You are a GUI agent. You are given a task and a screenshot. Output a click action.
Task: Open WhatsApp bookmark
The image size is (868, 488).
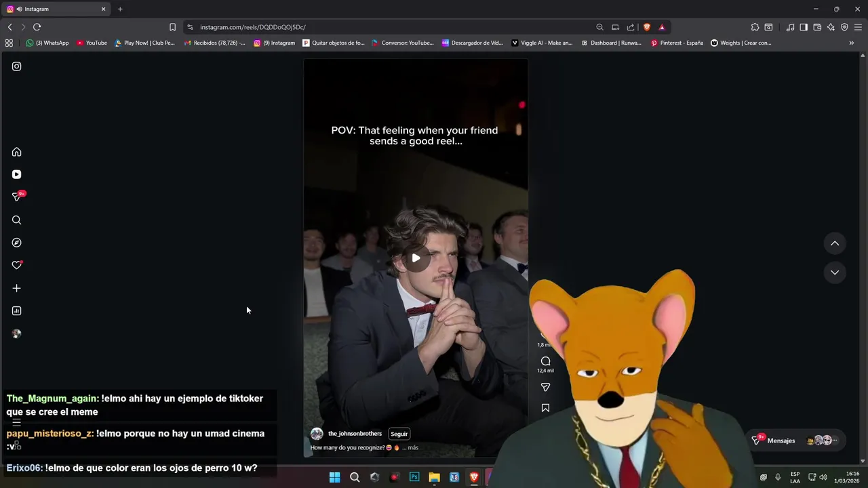pos(47,43)
